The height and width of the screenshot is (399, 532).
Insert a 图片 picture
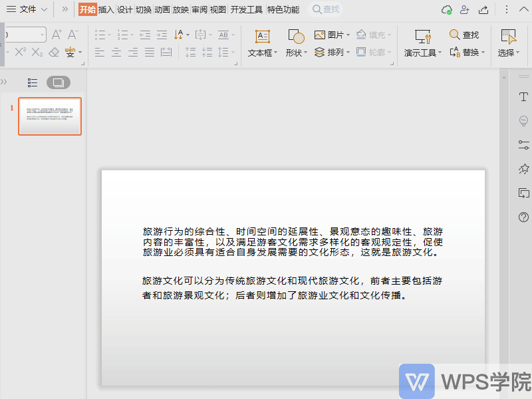(332, 35)
